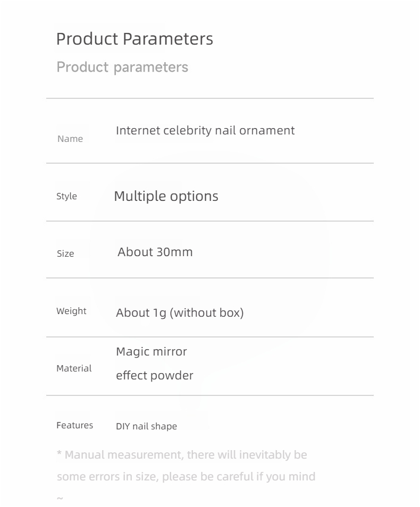The width and height of the screenshot is (420, 507).
Task: Click the tilde at the note's end
Action: click(x=60, y=498)
